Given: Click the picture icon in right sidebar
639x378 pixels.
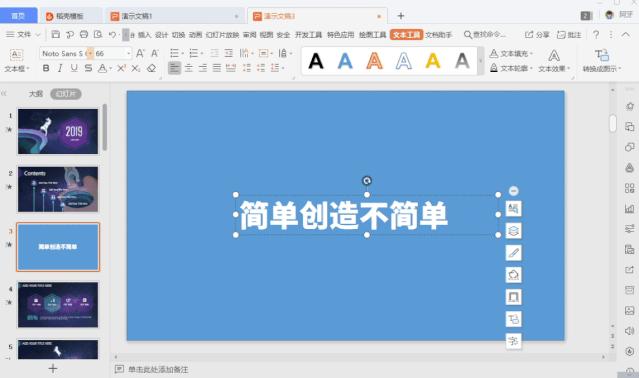Looking at the screenshot, I should click(630, 311).
